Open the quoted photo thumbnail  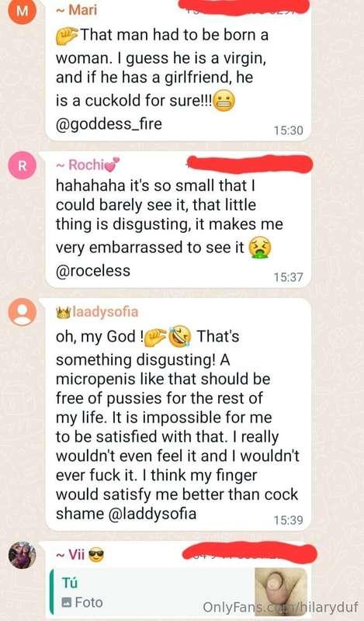click(280, 592)
